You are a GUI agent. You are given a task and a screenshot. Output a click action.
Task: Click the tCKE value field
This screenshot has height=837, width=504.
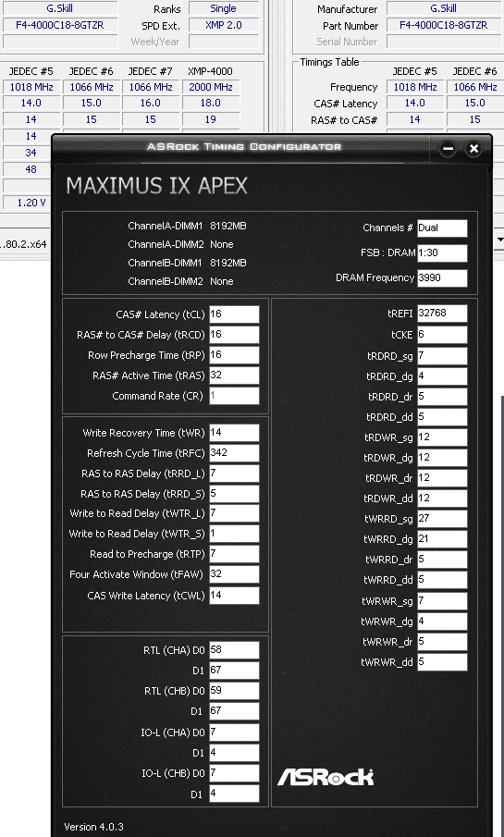[x=443, y=335]
